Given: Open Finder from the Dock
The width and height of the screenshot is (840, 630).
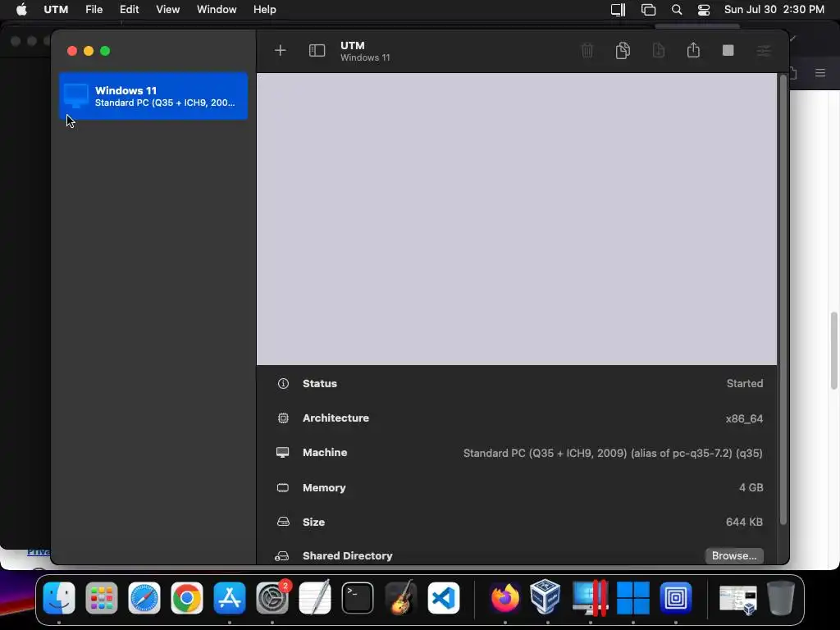Looking at the screenshot, I should (59, 598).
